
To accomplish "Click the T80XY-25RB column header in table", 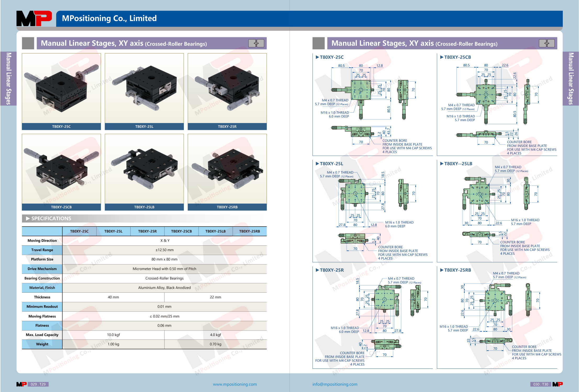I will [x=250, y=231].
